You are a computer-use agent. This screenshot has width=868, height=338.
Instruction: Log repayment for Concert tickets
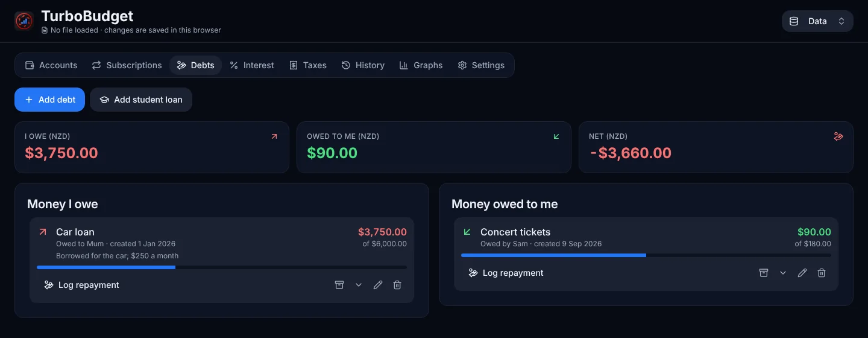[x=506, y=273]
